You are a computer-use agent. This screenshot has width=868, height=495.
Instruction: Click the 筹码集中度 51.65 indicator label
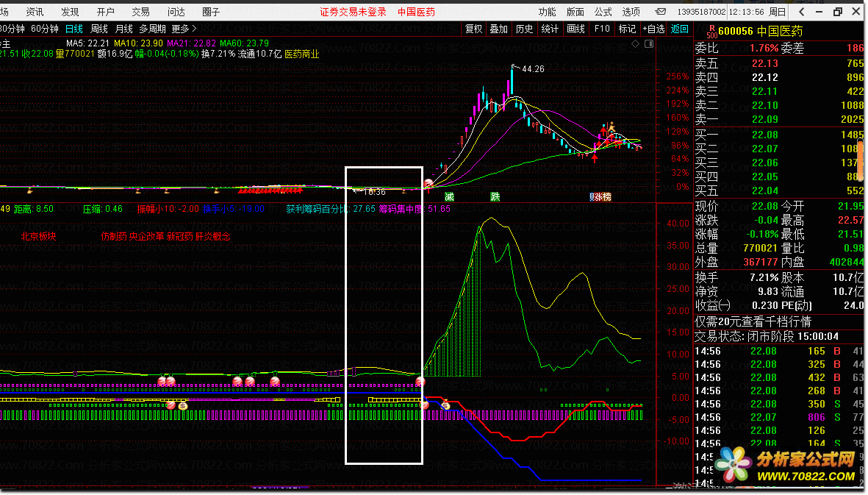(x=415, y=209)
